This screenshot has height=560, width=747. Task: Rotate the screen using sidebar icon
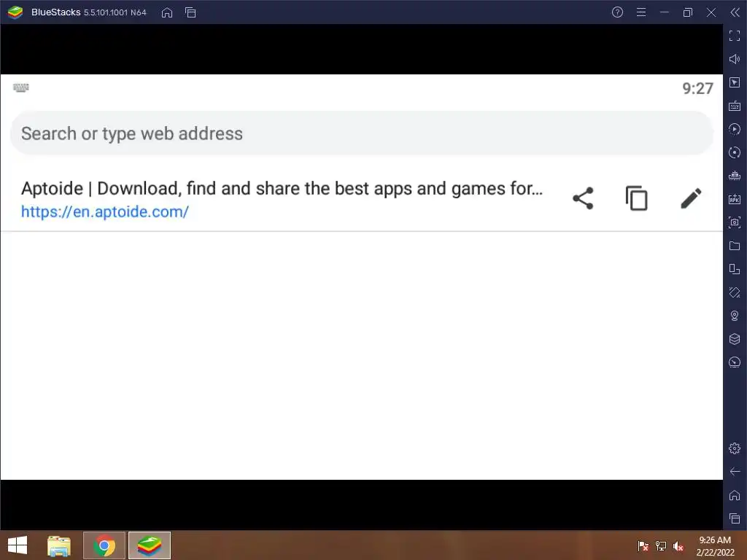click(735, 292)
